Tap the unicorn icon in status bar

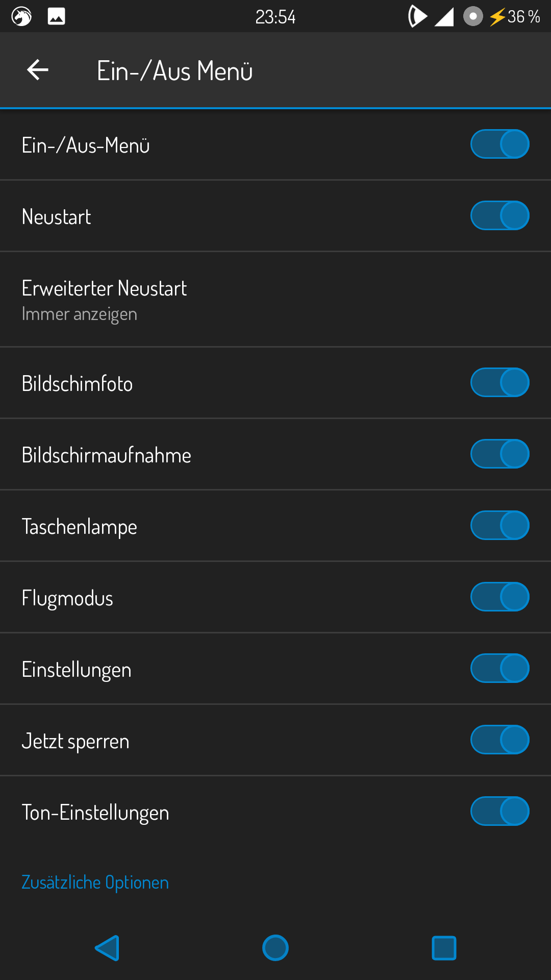21,17
